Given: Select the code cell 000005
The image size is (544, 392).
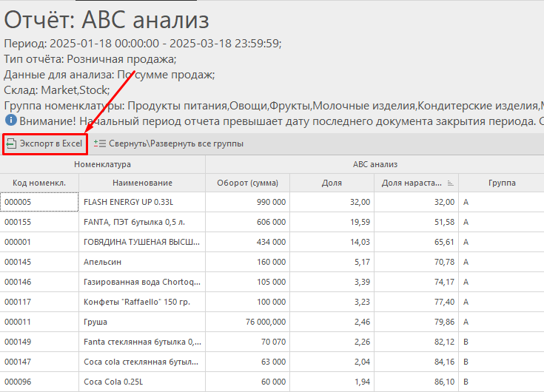Looking at the screenshot, I should [x=39, y=201].
